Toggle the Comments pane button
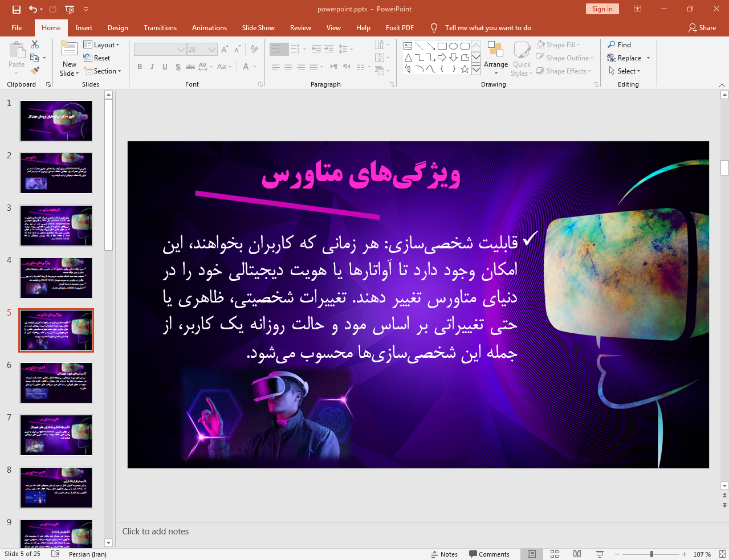 coord(489,554)
